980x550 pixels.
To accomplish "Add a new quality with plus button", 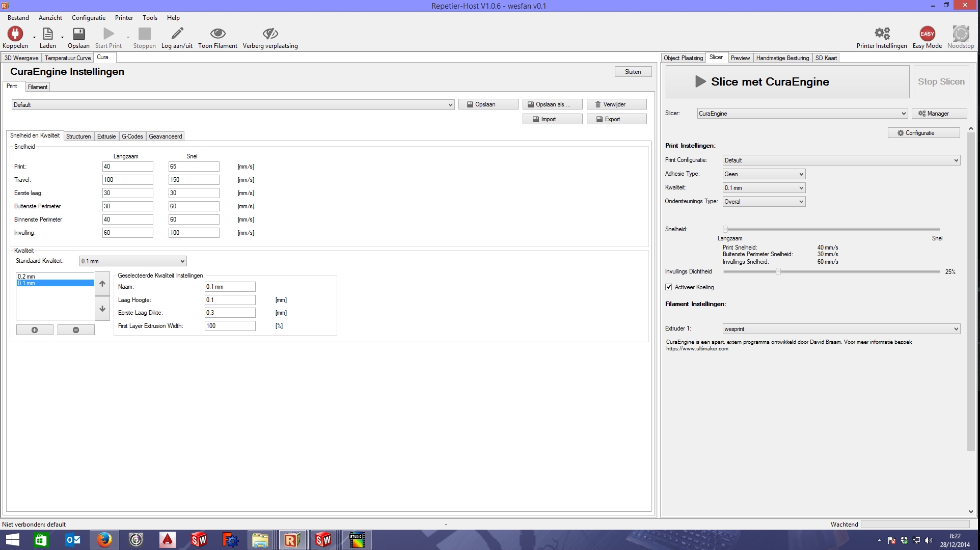I will pos(35,330).
